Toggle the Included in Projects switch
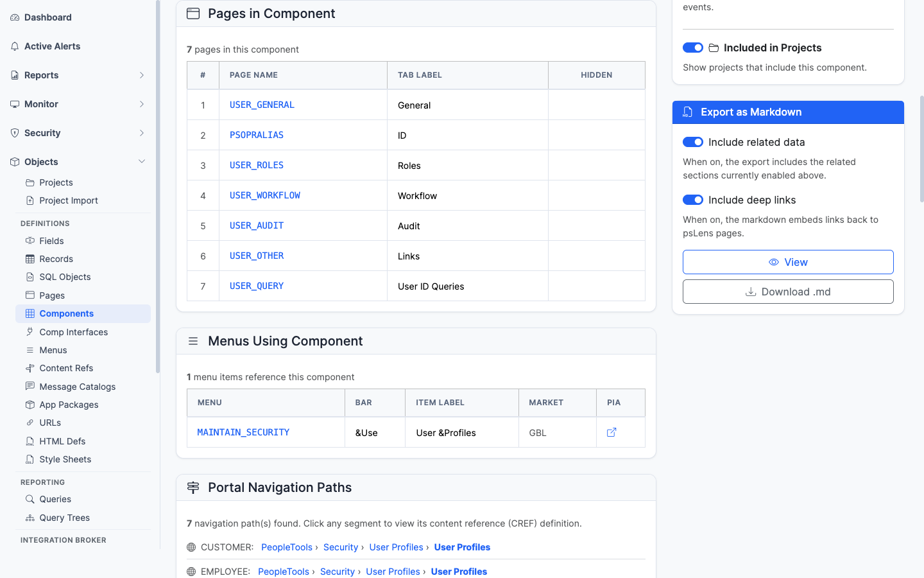The height and width of the screenshot is (578, 924). [x=693, y=48]
